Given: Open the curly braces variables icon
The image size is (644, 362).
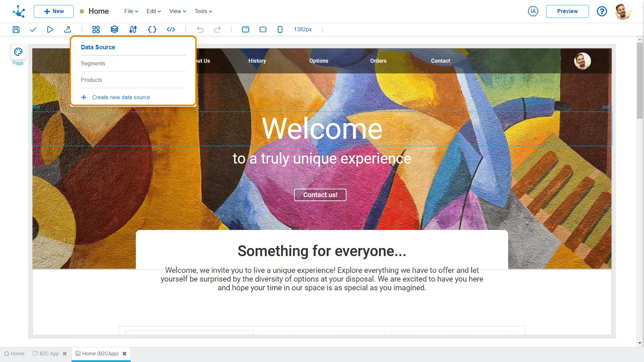Looking at the screenshot, I should tap(152, 29).
